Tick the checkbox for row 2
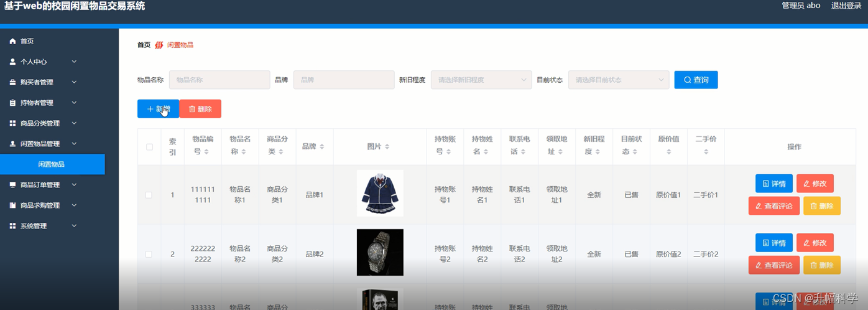This screenshot has height=310, width=868. tap(149, 254)
